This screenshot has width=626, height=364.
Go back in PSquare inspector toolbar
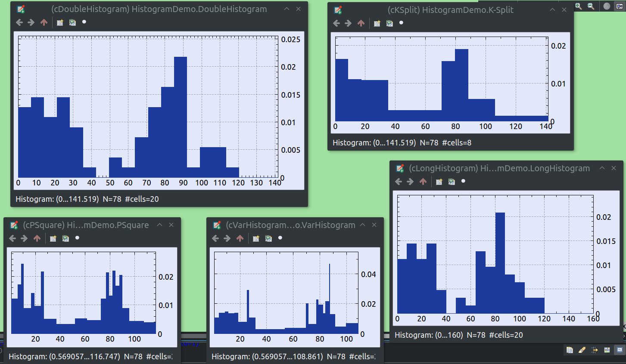tap(12, 238)
